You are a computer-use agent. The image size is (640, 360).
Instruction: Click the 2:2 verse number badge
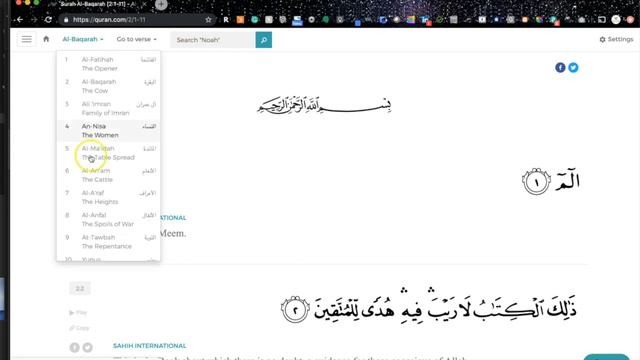point(80,289)
